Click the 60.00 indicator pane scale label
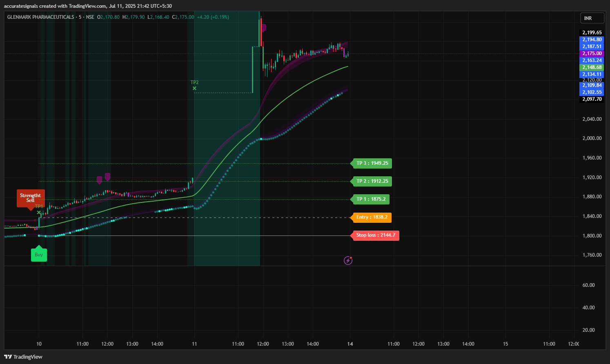 tap(588, 285)
